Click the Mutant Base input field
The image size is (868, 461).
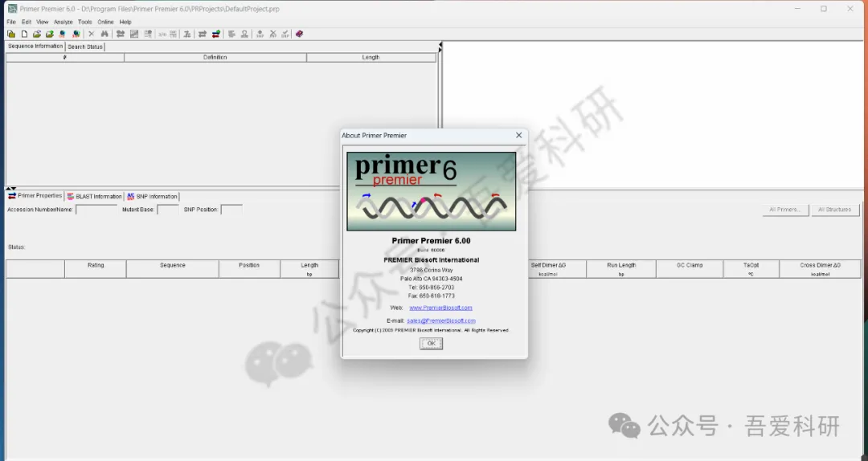[x=168, y=210]
